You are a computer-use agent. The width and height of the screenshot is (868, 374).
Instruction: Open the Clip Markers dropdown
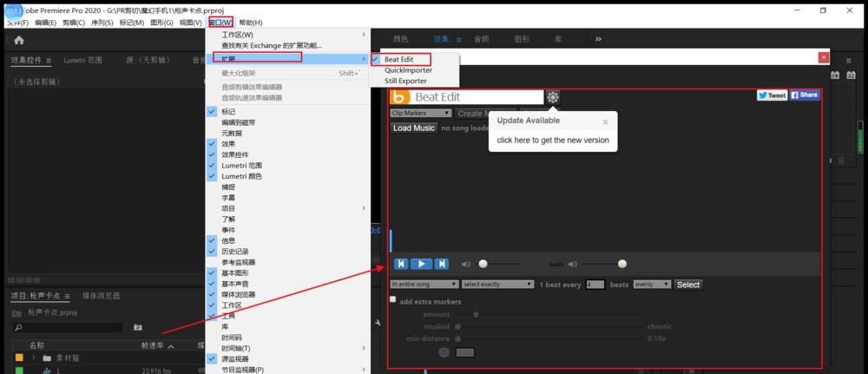coord(420,113)
